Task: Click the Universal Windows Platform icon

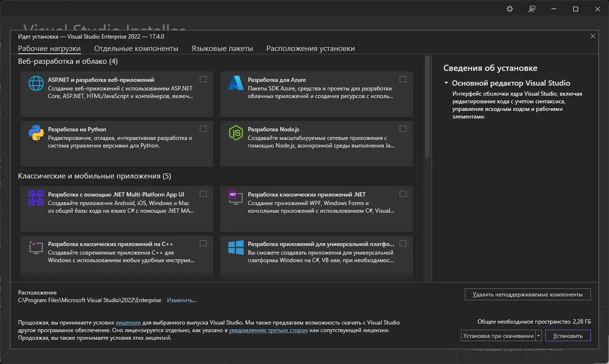Action: click(236, 247)
